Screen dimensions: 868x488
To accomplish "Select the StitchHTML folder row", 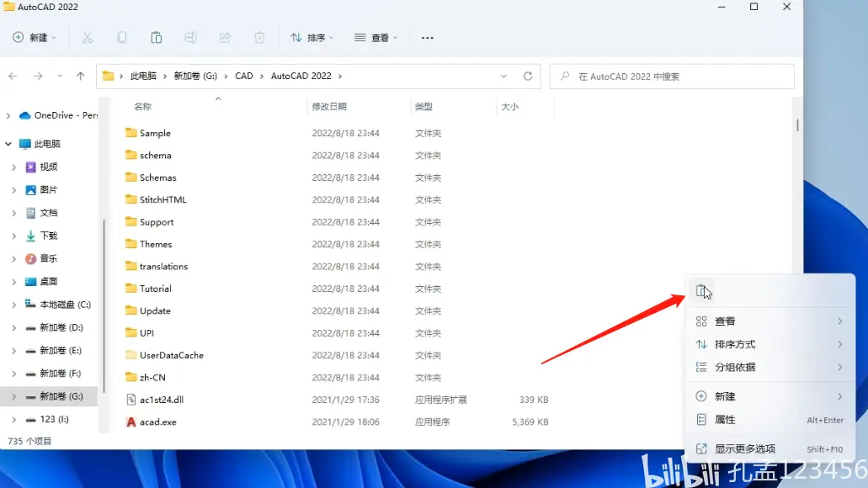I will [x=338, y=199].
